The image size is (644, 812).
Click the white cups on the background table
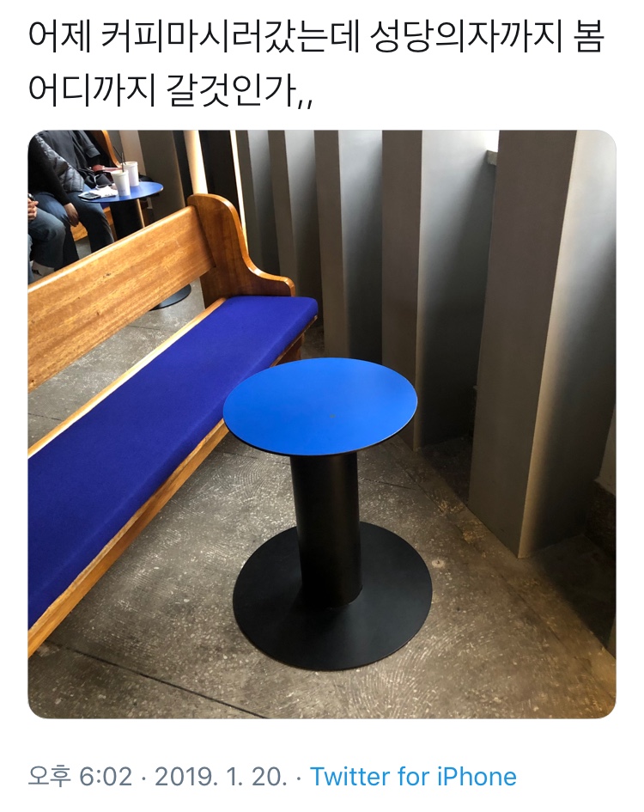126,178
